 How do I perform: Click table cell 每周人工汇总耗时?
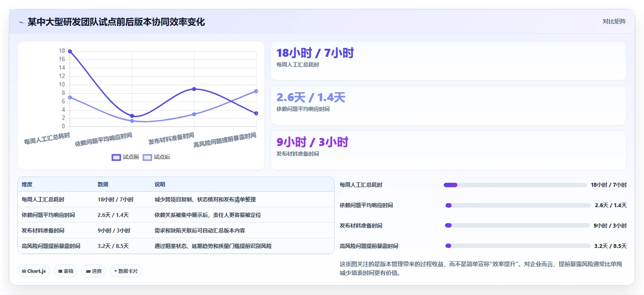[43, 200]
